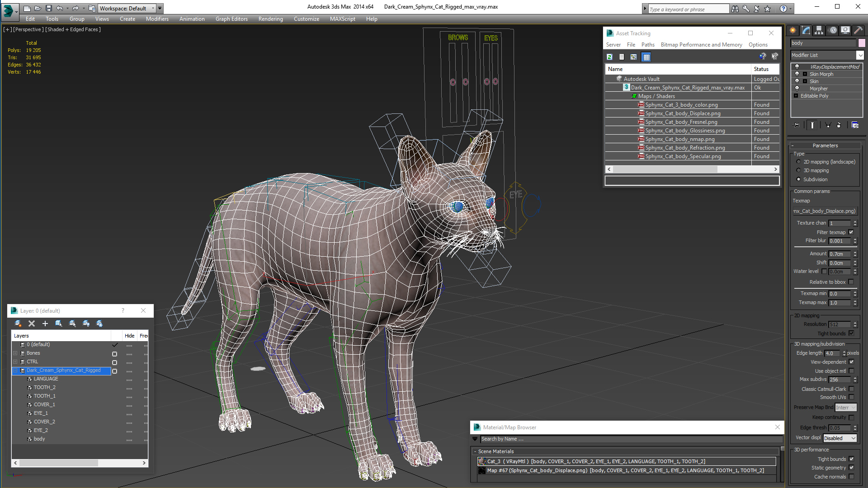Click the Search by Name field
The height and width of the screenshot is (488, 868).
point(631,439)
